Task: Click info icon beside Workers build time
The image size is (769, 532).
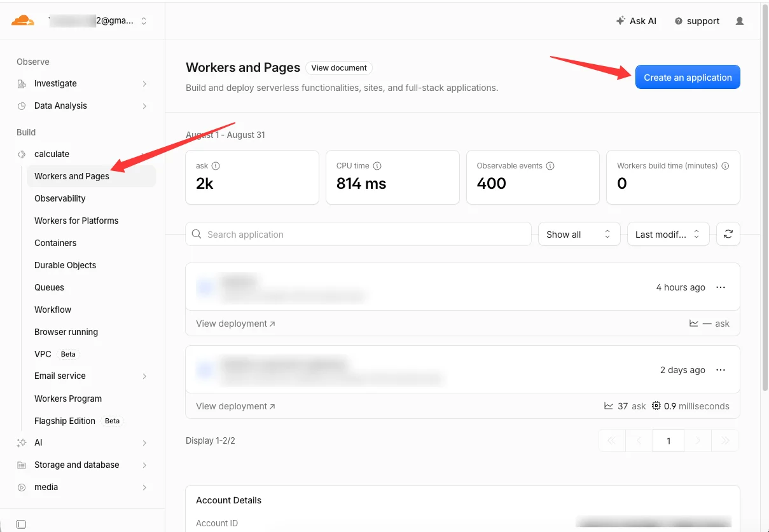Action: tap(725, 166)
